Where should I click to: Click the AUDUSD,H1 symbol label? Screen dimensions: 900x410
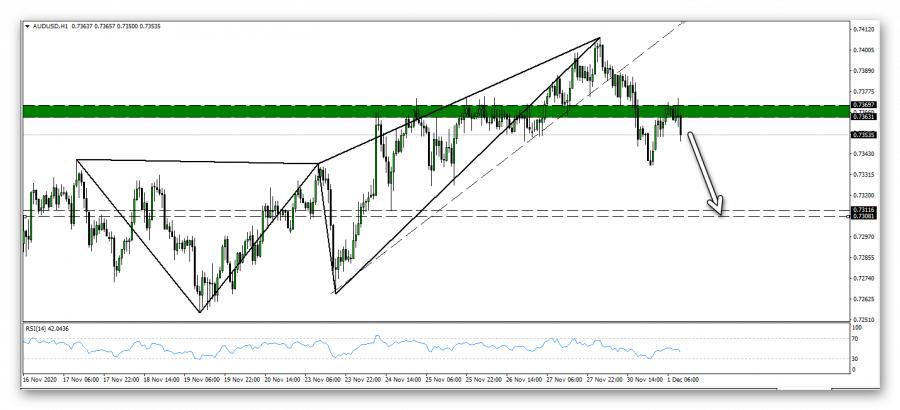click(x=53, y=26)
